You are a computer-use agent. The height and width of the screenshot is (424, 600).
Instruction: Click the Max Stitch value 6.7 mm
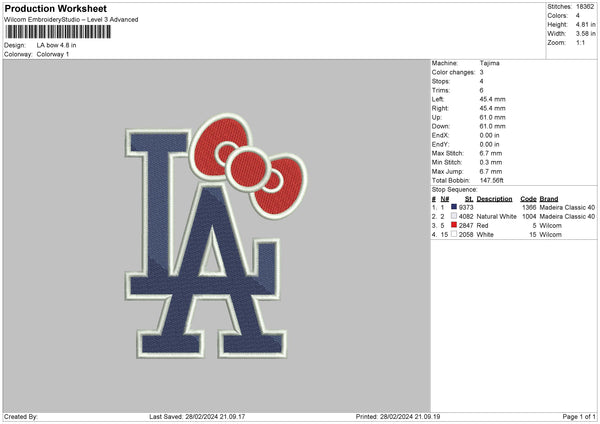(491, 153)
